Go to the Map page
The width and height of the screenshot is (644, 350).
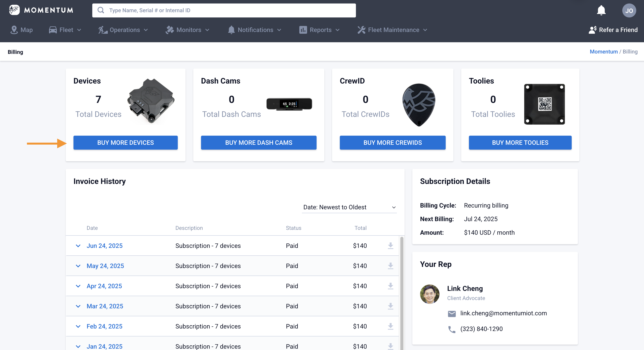(x=22, y=30)
